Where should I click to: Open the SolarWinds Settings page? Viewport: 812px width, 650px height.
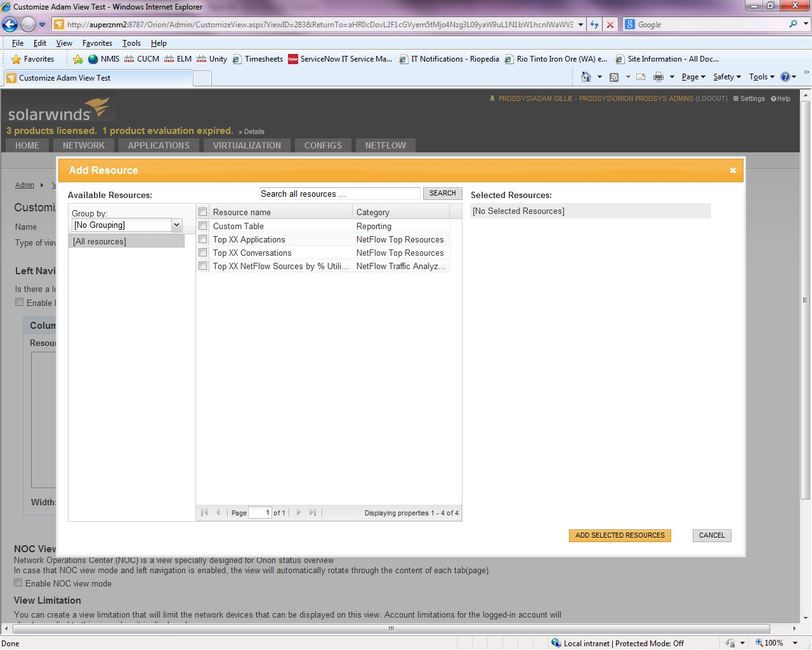(x=749, y=98)
